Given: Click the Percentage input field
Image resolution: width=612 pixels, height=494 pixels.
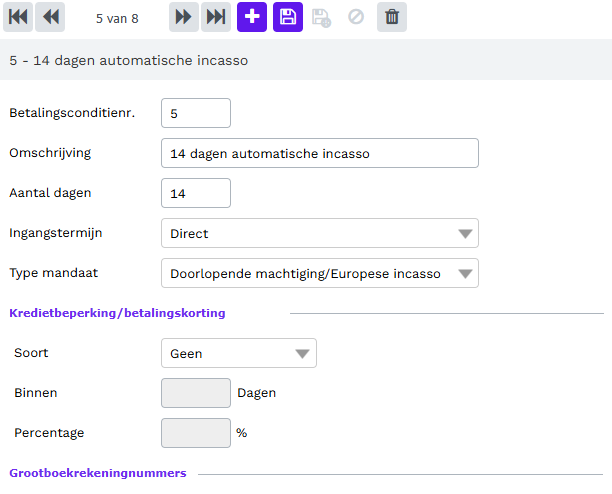Looking at the screenshot, I should [x=196, y=433].
